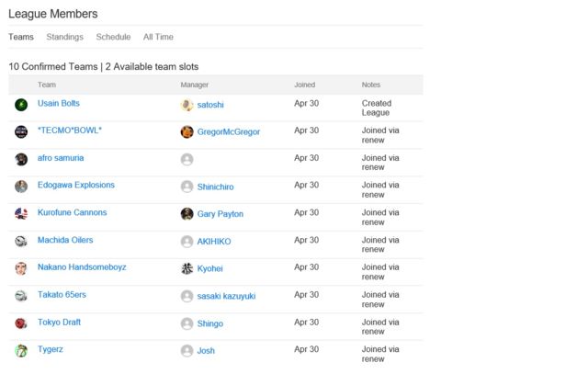The image size is (588, 374).
Task: Click the Kurofune Cannons flag logo
Action: coord(21,214)
